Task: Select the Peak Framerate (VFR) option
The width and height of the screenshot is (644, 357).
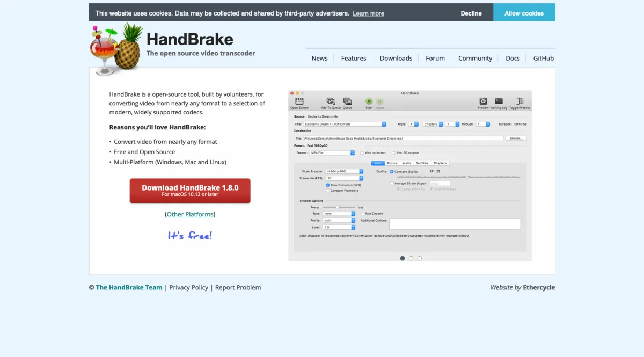Action: (328, 185)
